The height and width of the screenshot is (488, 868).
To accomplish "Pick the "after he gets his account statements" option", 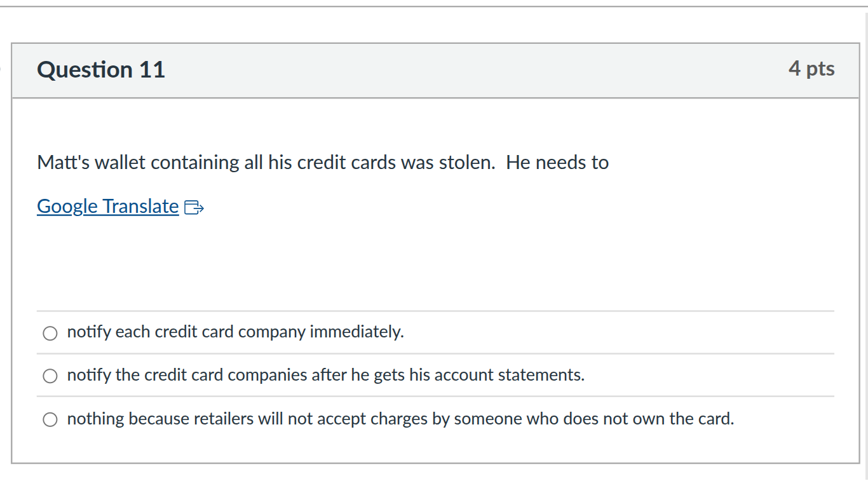I will click(x=50, y=376).
